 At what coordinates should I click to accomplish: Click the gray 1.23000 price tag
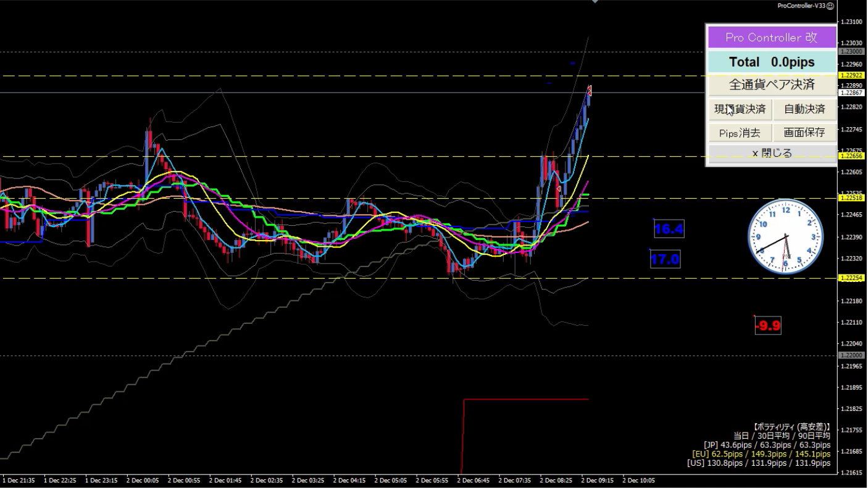tap(850, 52)
